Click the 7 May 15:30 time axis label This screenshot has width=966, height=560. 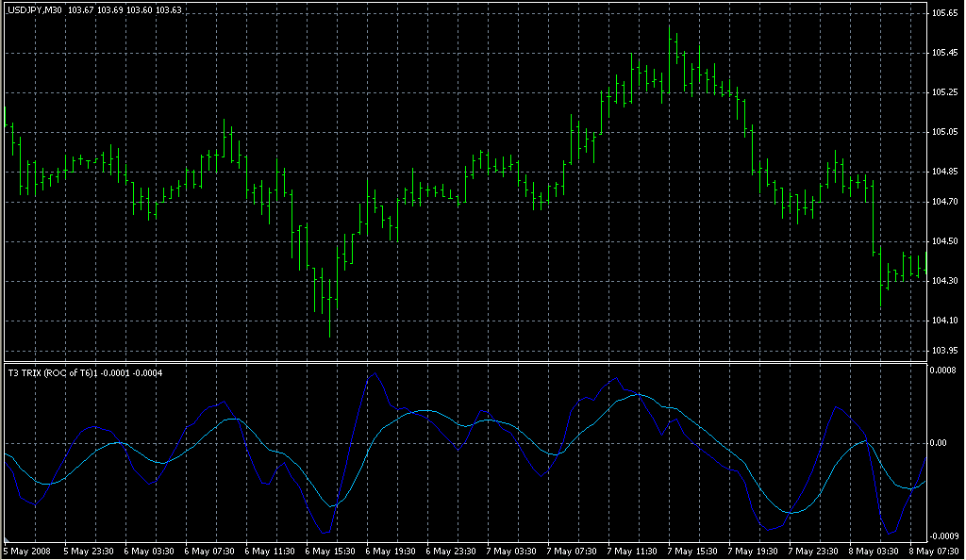(x=694, y=551)
